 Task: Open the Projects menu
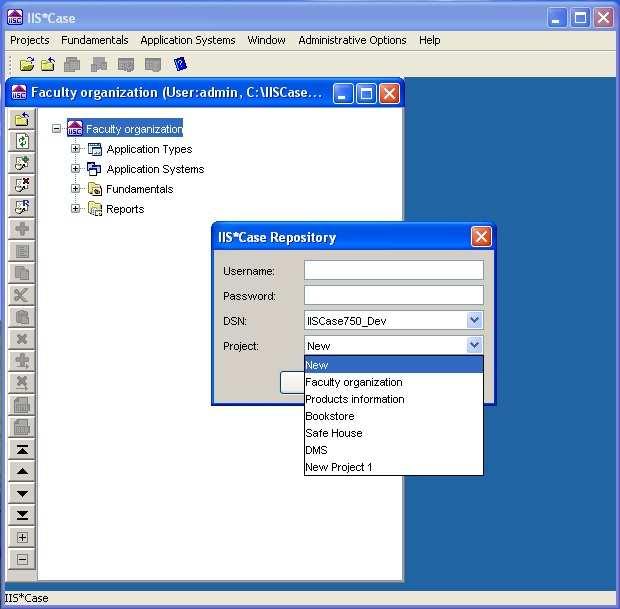point(30,40)
